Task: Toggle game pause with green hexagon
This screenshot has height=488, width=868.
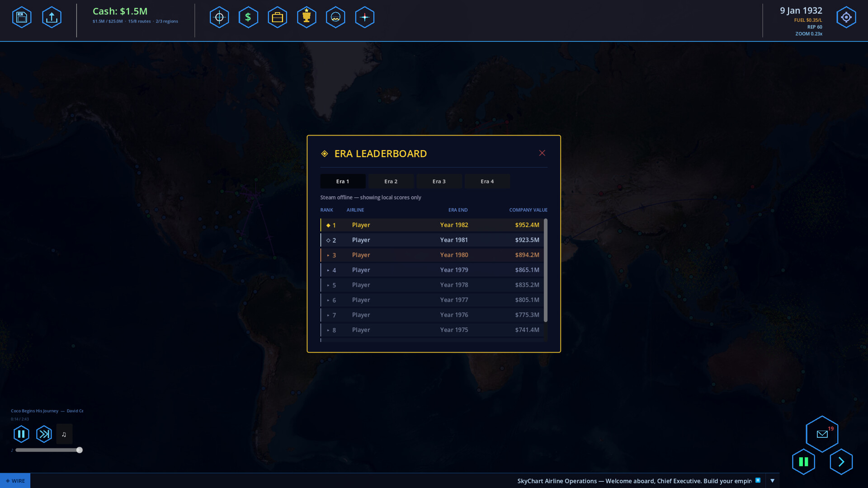Action: (803, 462)
